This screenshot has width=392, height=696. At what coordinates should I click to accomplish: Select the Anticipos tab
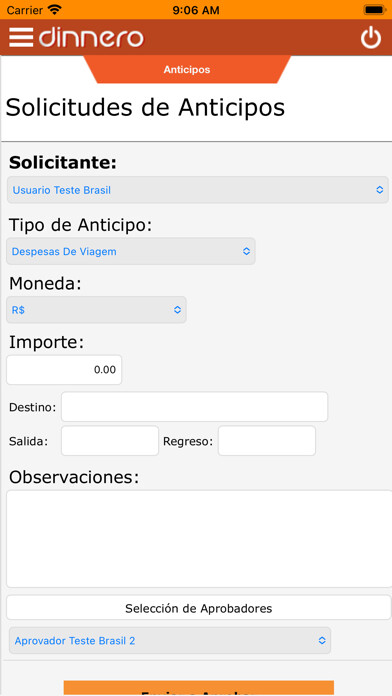coord(187,70)
